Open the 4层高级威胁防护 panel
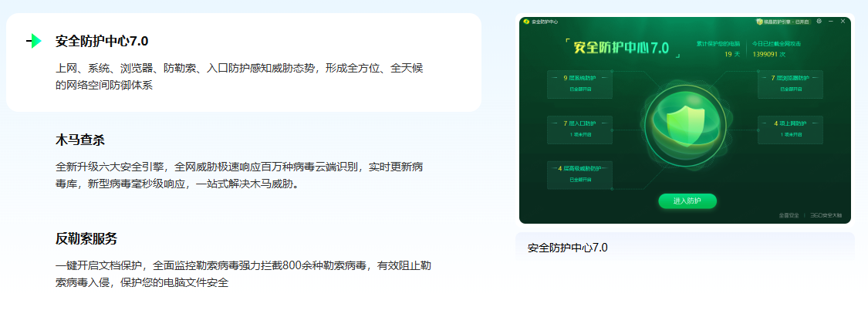 (579, 175)
